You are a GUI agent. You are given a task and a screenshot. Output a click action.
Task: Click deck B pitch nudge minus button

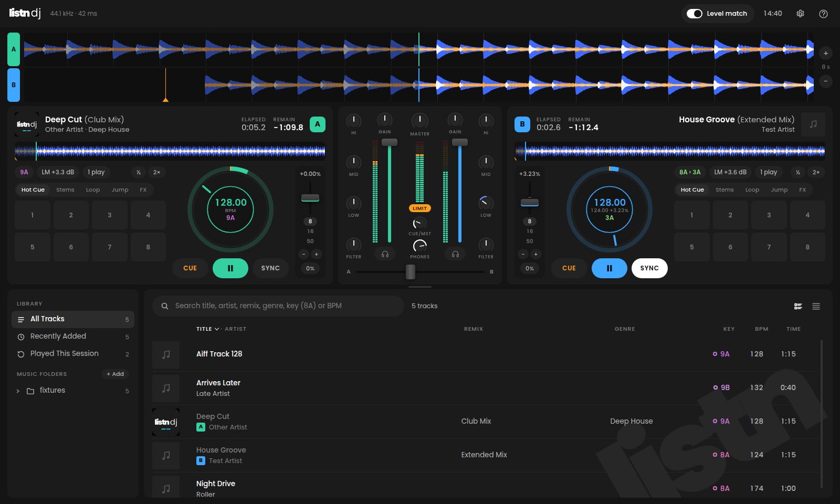click(523, 254)
